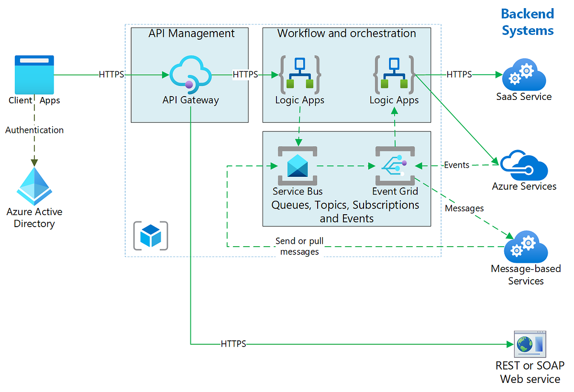Viewport: 574px width, 392px height.
Task: Select the Events arrow label
Action: coord(456,164)
